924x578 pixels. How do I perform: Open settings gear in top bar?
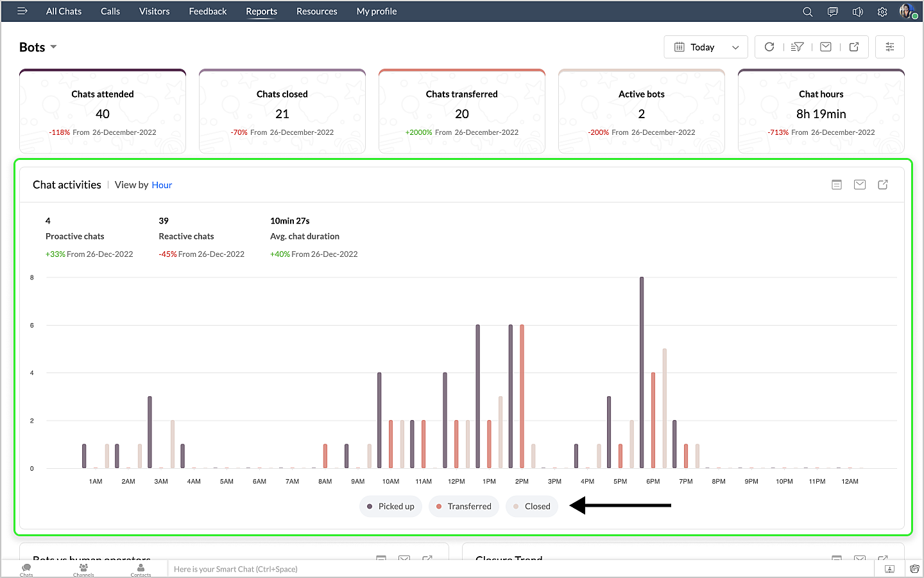tap(882, 12)
